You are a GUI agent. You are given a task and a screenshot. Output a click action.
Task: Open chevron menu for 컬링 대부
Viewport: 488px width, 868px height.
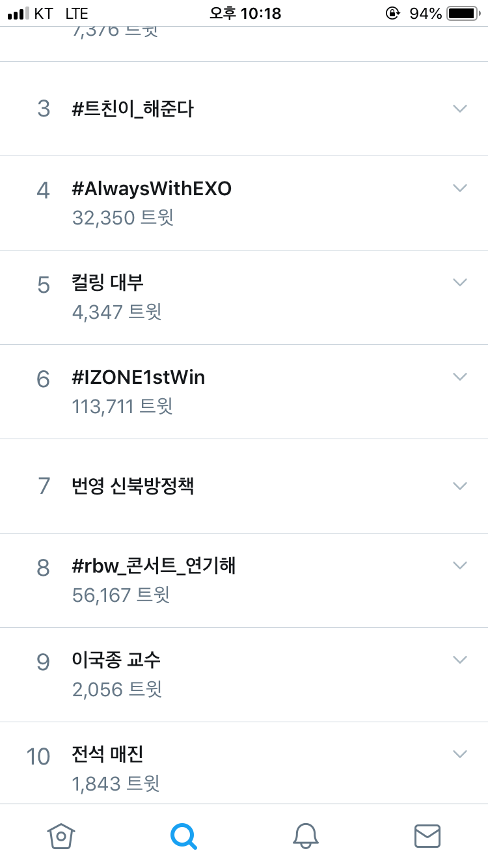click(x=460, y=282)
